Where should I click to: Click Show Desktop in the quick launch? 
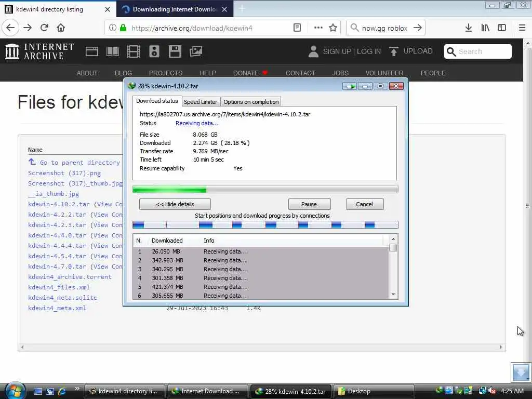coord(37,391)
